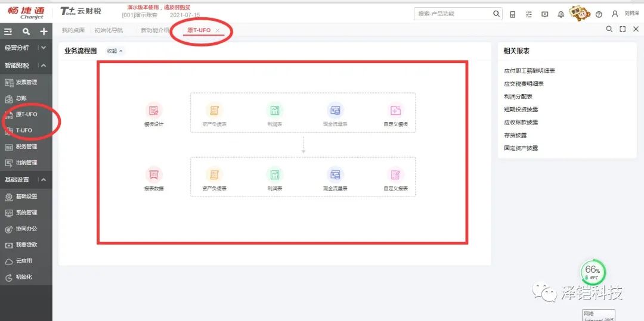Click the [001]演示账套 account label

[x=140, y=15]
